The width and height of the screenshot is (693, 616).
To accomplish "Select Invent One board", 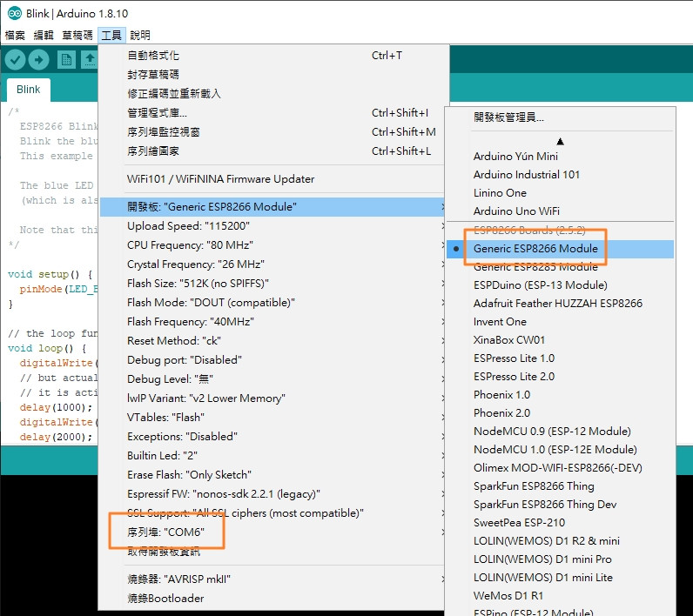I will click(x=560, y=322).
